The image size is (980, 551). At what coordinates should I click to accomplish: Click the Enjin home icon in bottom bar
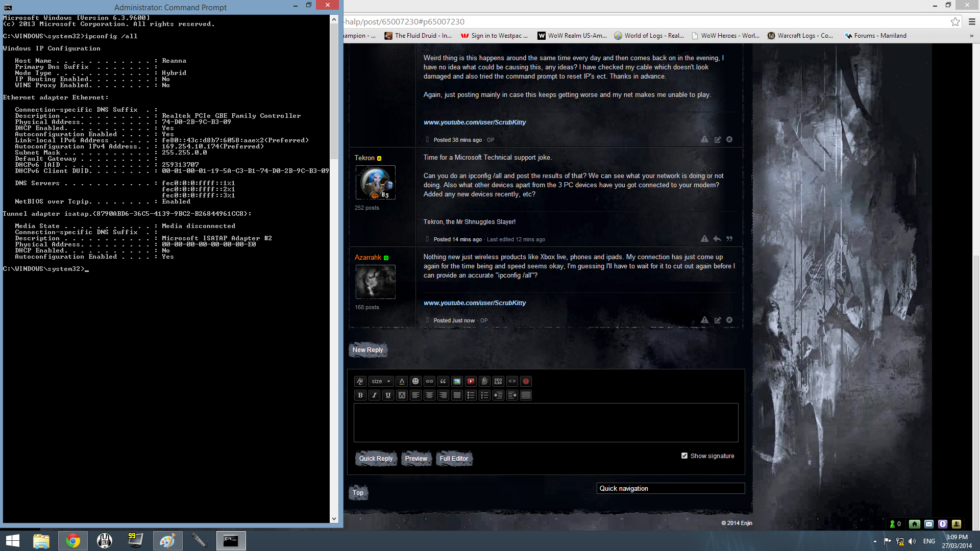[x=915, y=524]
